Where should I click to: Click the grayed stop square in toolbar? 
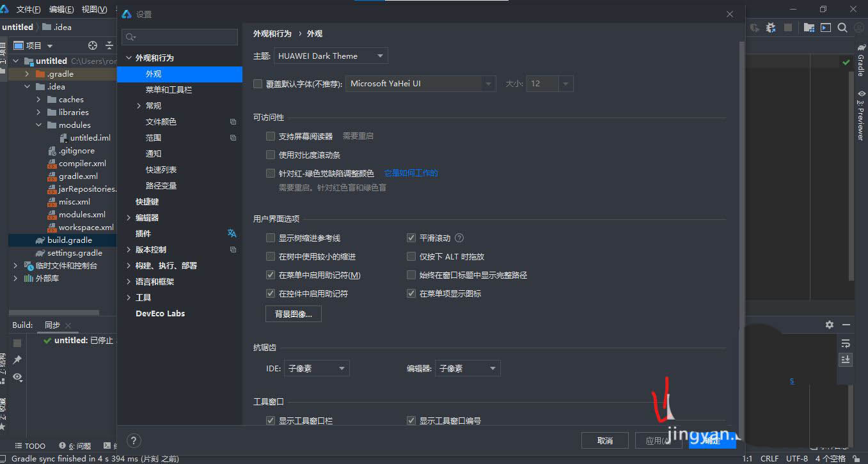coord(788,27)
